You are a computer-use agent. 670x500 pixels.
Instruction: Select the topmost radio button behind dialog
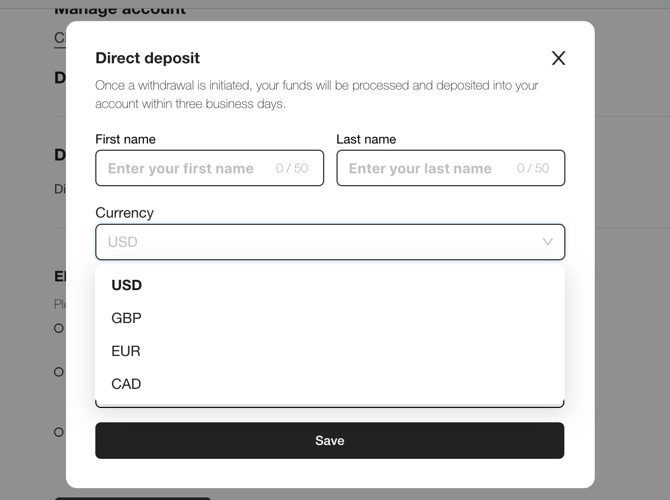click(59, 328)
